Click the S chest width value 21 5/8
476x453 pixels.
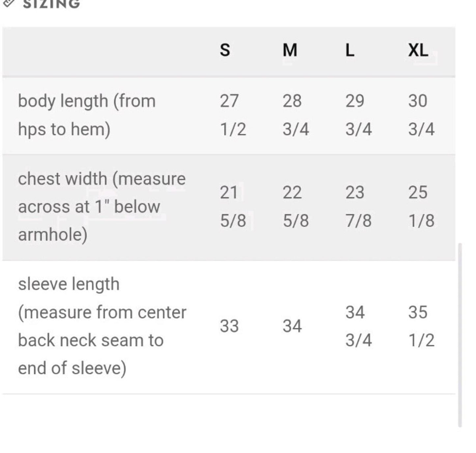pyautogui.click(x=233, y=207)
